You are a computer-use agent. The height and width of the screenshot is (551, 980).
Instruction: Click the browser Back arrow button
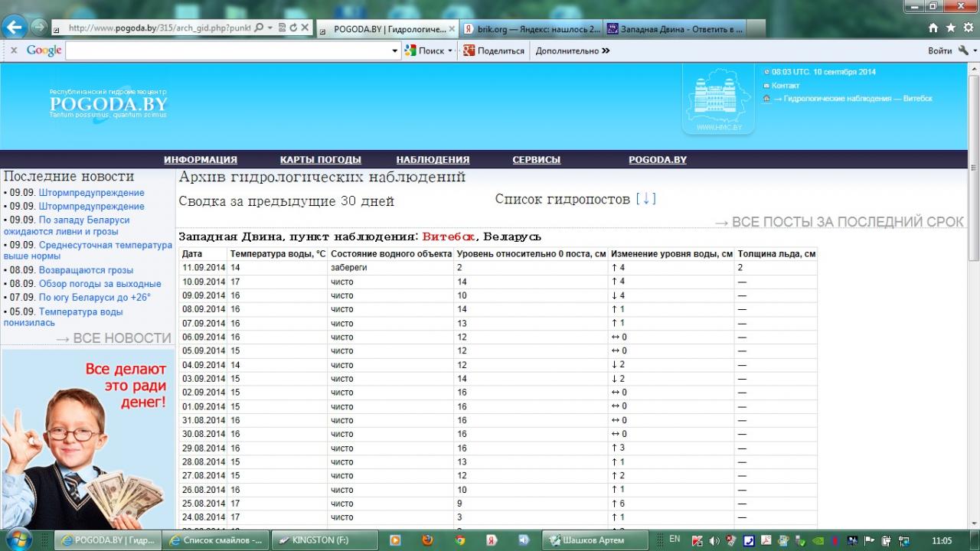15,27
